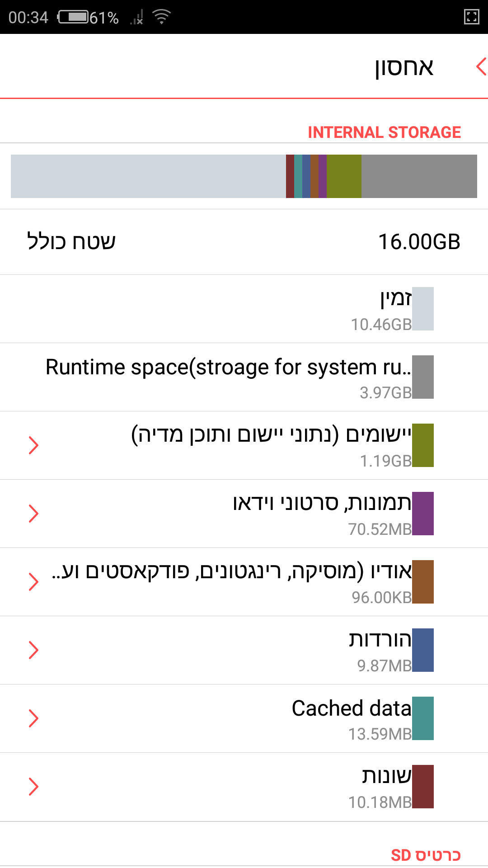Expand the 96.00KB audio row chevron
The height and width of the screenshot is (868, 488).
[x=33, y=582]
